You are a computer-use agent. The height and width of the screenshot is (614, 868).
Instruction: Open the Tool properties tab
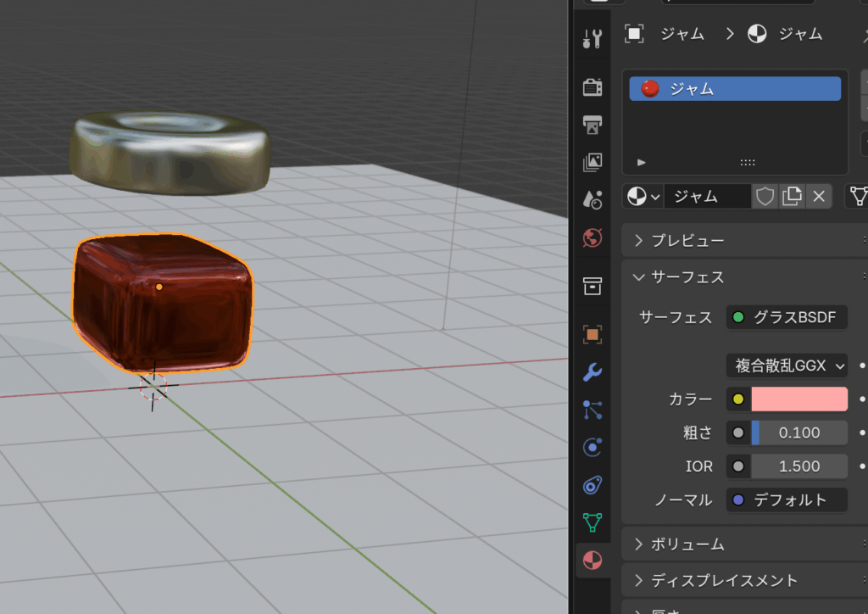click(x=593, y=38)
